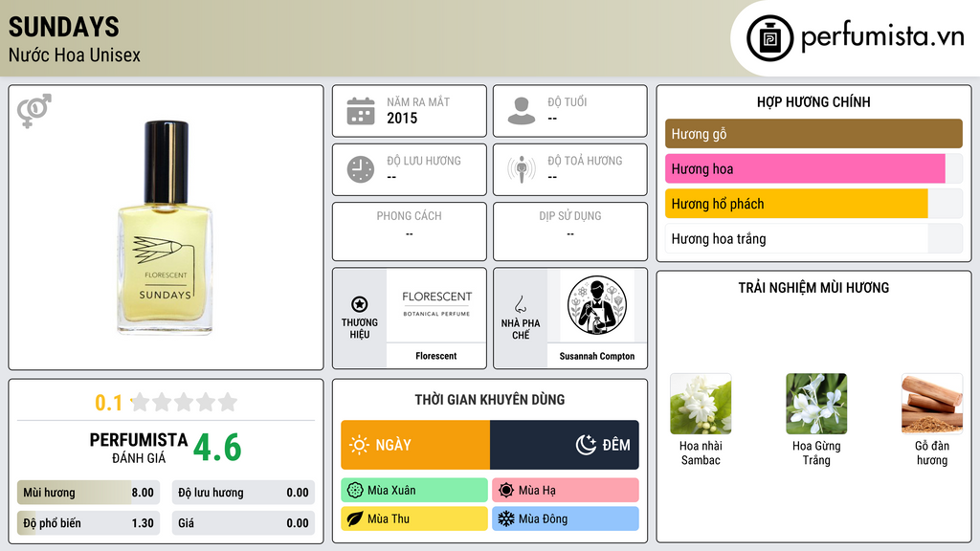980x551 pixels.
Task: Click the Mùi hương 8.00 score bar
Action: pos(88,493)
